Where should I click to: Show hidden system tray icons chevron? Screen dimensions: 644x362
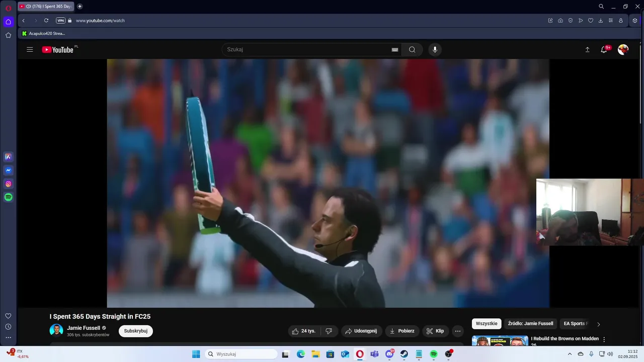coord(570,354)
